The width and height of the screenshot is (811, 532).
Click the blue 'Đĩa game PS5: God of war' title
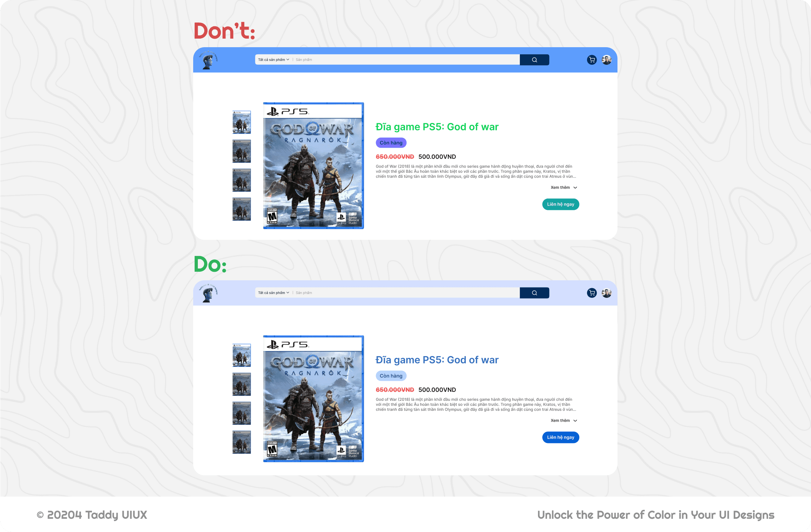point(437,360)
